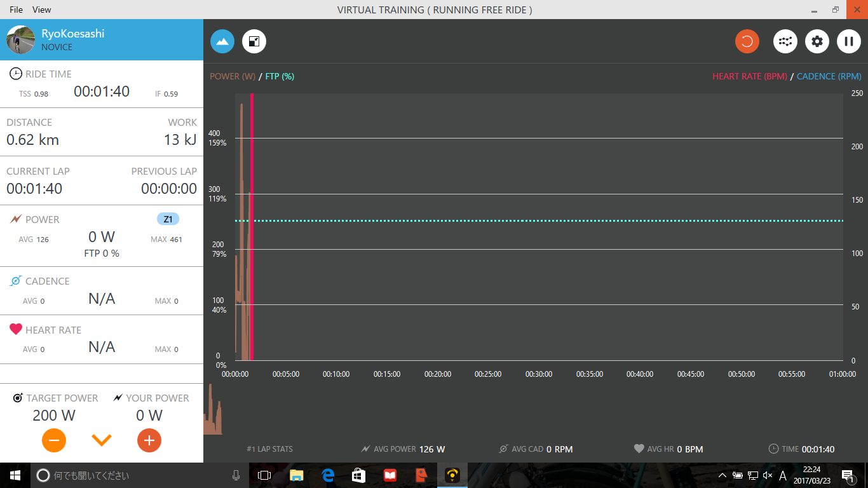Image resolution: width=868 pixels, height=488 pixels.
Task: Click the orange lap reset button
Action: tap(747, 42)
